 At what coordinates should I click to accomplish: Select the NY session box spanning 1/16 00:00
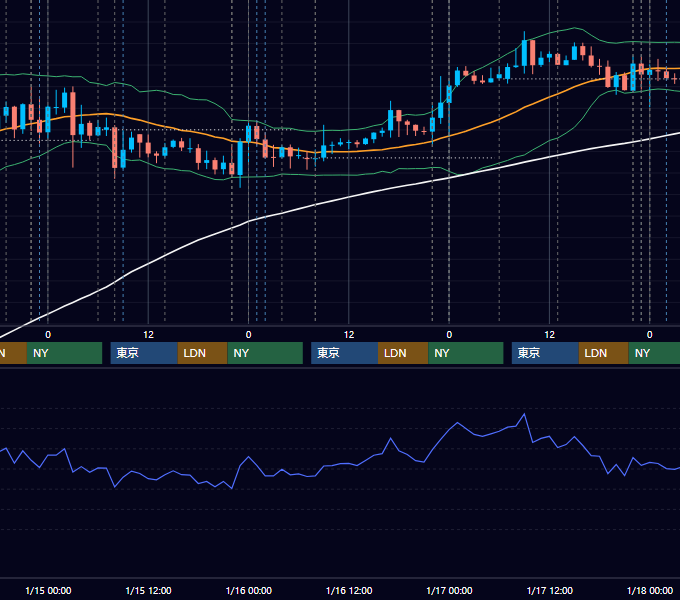(265, 353)
